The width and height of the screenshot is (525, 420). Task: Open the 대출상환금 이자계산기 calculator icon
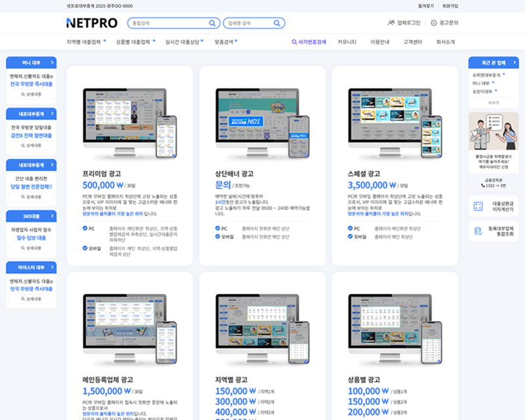click(478, 207)
